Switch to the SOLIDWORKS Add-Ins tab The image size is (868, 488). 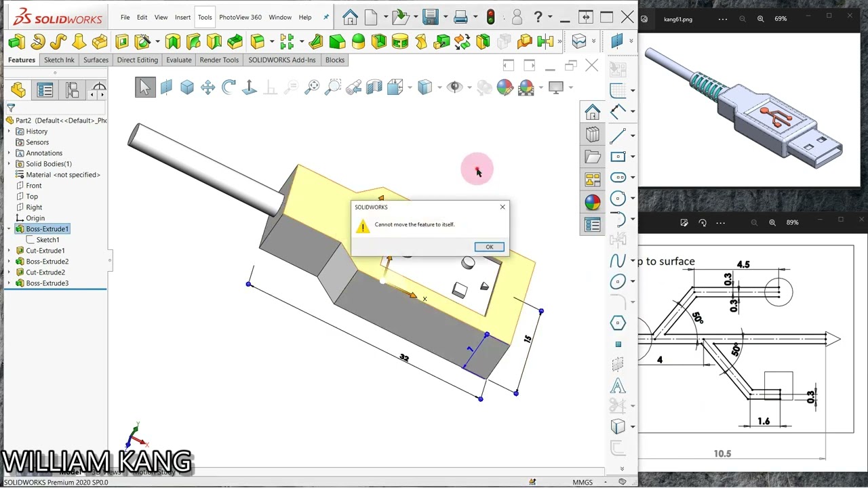click(x=282, y=60)
